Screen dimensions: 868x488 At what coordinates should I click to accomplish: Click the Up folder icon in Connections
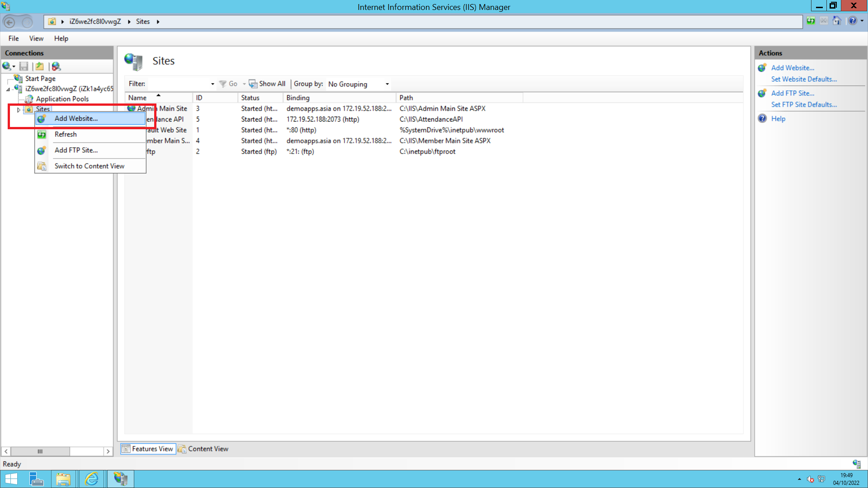point(40,66)
